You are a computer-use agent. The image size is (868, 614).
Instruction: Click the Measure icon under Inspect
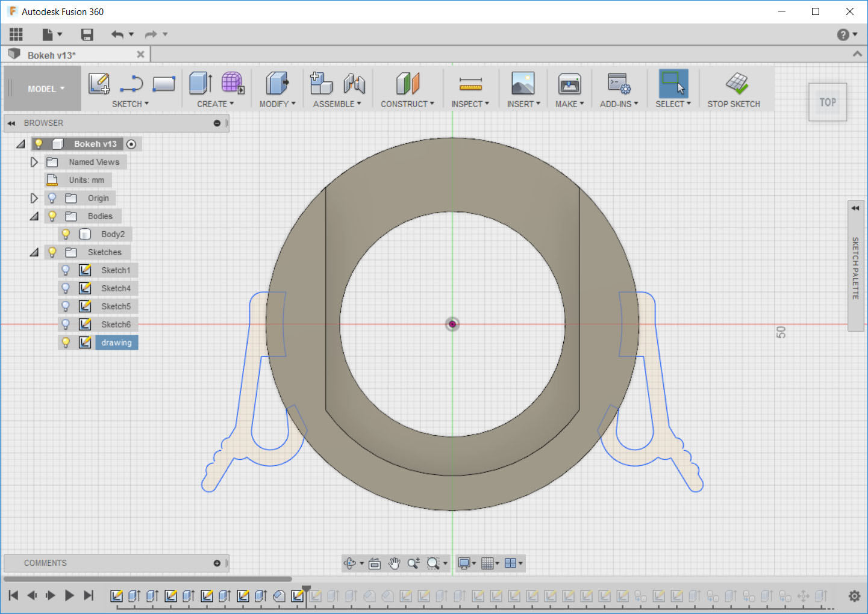[470, 84]
